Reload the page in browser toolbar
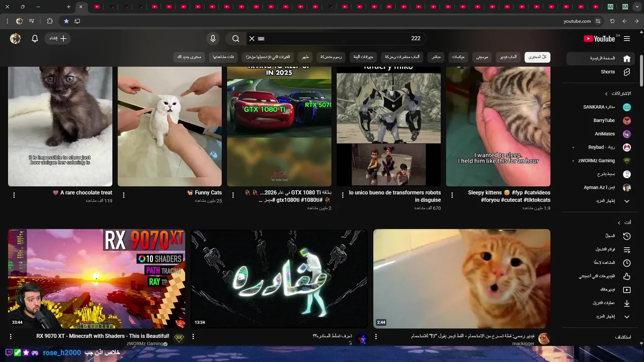 point(612,21)
